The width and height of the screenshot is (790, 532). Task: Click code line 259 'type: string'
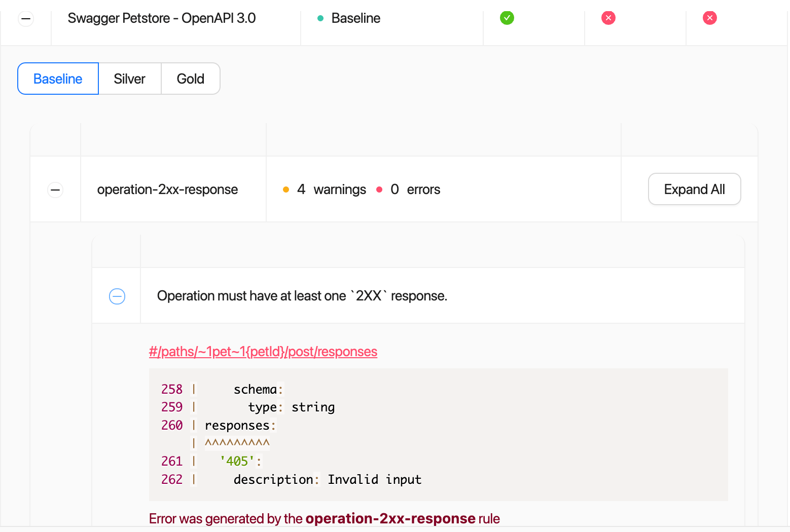coord(248,407)
